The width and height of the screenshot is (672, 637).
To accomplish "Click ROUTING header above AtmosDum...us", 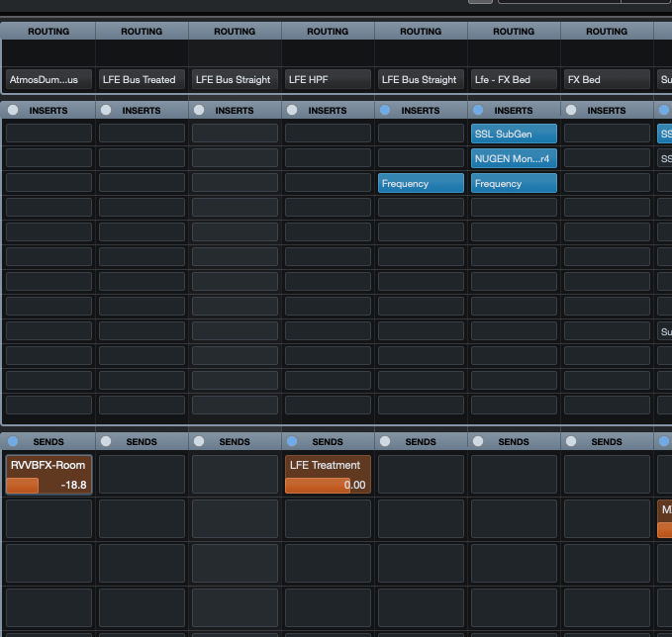I will pyautogui.click(x=48, y=32).
